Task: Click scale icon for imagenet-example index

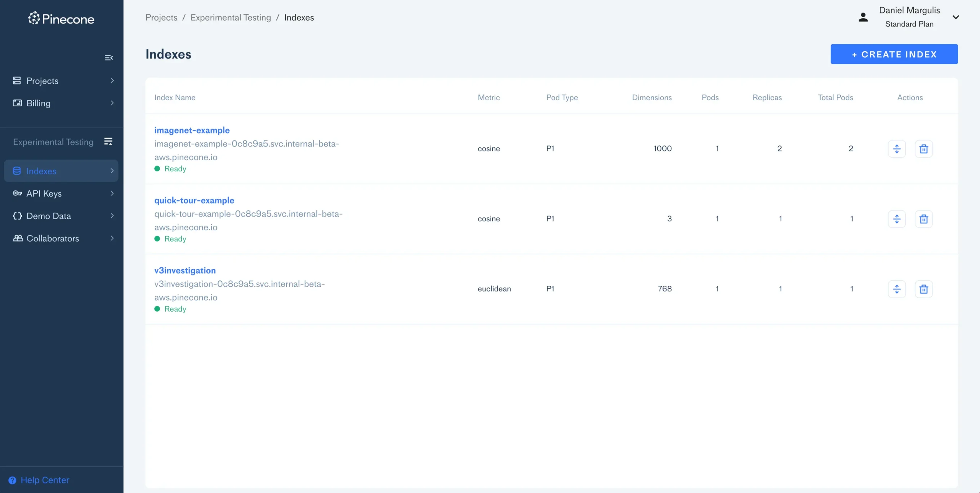Action: coord(897,149)
